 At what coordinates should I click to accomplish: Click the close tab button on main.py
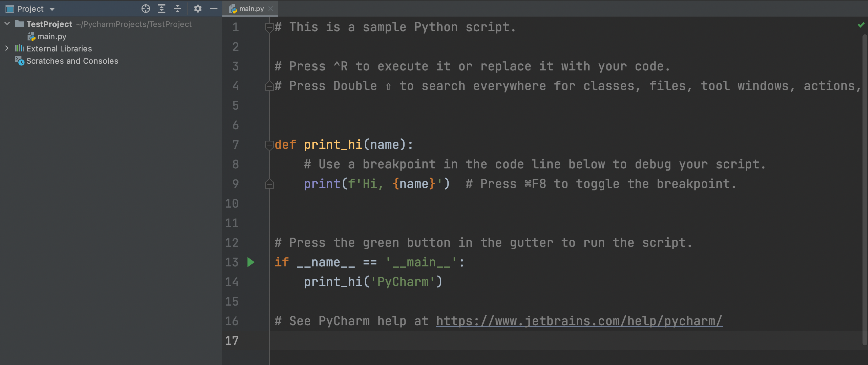274,8
